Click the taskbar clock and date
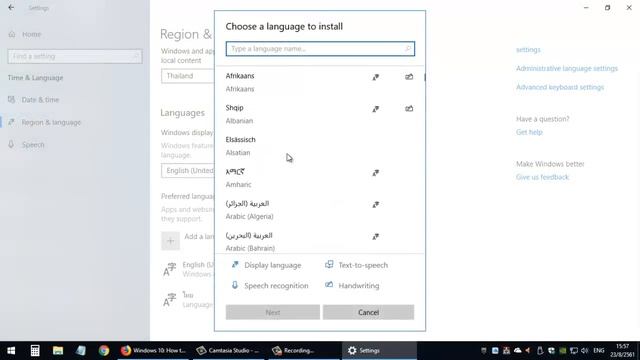The height and width of the screenshot is (360, 640). 623,351
